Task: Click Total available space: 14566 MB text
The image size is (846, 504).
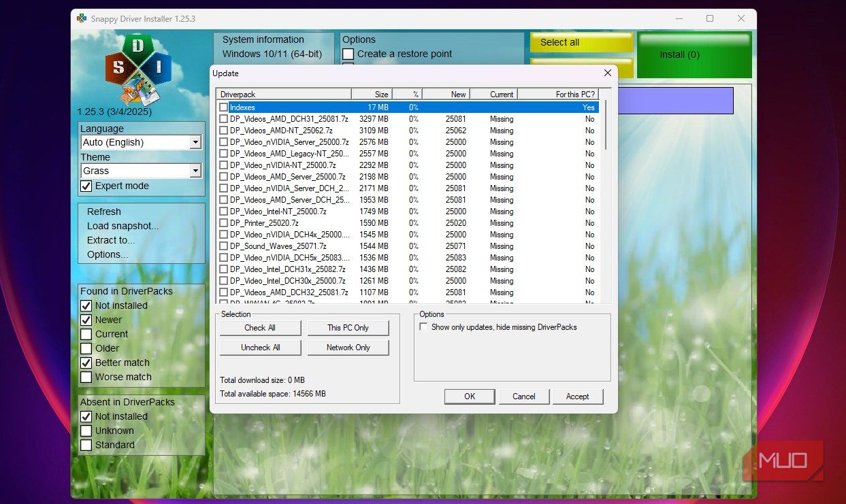Action: pyautogui.click(x=273, y=394)
